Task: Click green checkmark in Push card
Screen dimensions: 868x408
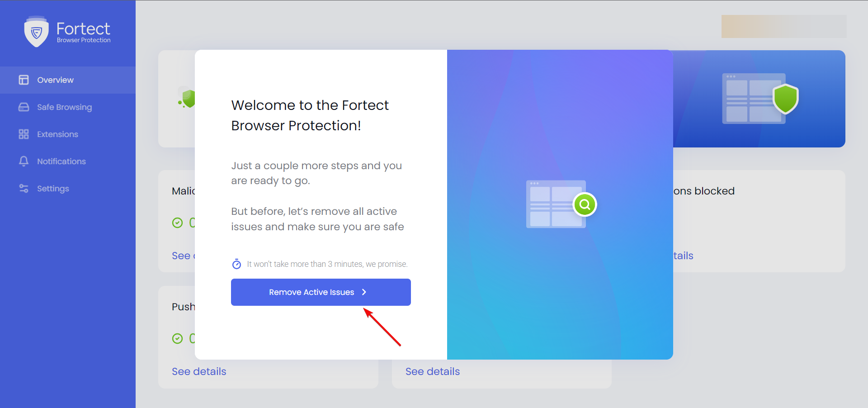Action: pyautogui.click(x=177, y=338)
